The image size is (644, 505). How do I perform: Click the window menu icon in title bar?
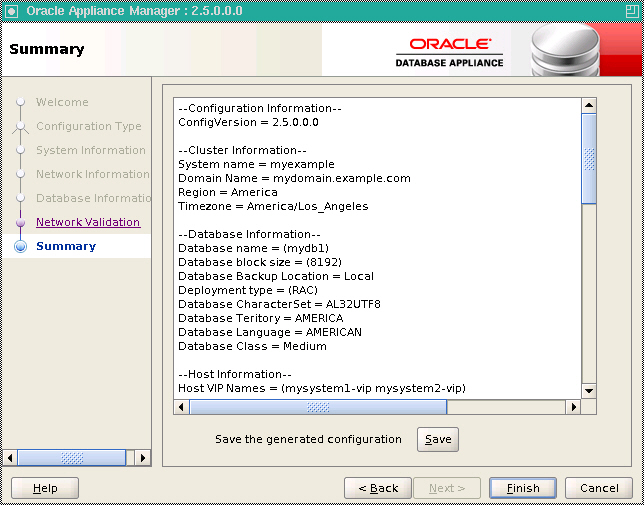click(x=11, y=11)
